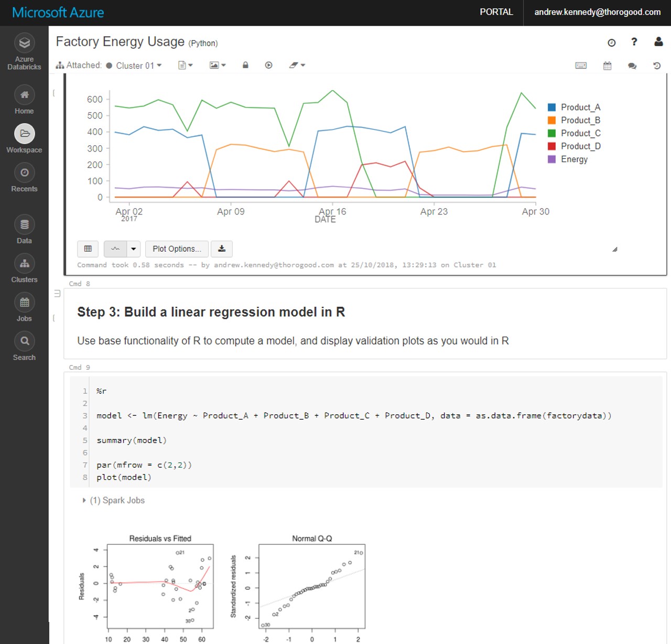
Task: Go to Clusters in the sidebar
Action: click(x=24, y=264)
